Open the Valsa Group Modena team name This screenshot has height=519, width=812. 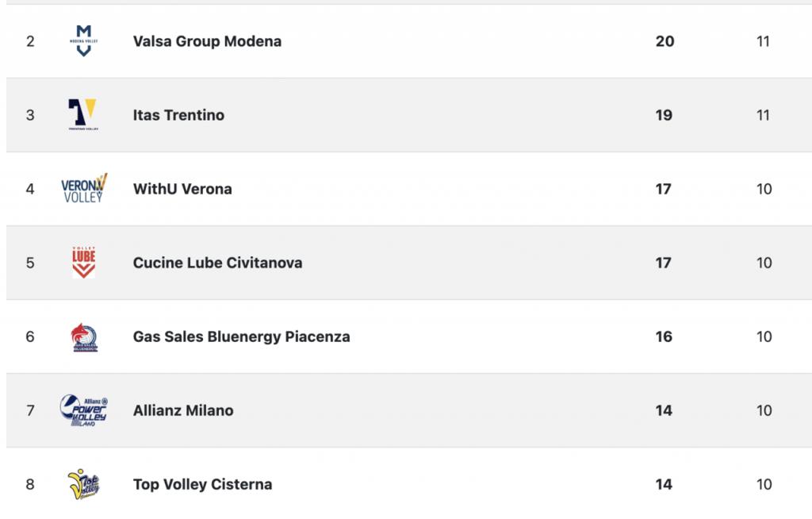[207, 41]
